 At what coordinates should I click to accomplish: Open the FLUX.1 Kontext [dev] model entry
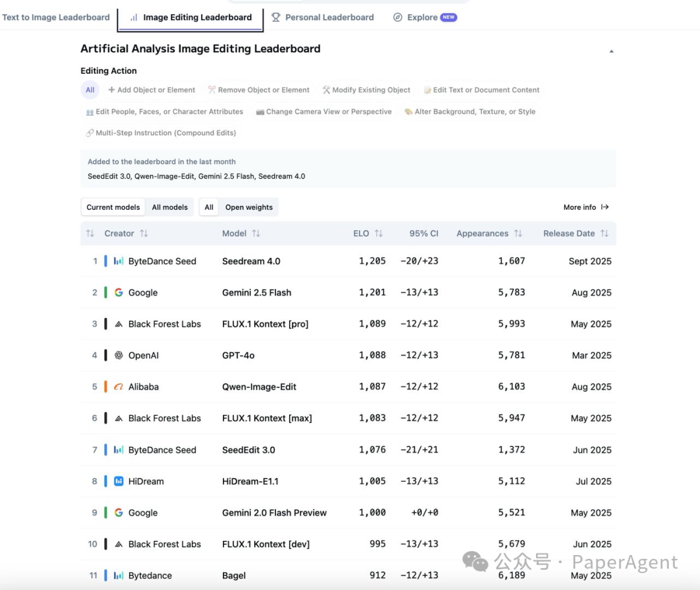[x=266, y=544]
